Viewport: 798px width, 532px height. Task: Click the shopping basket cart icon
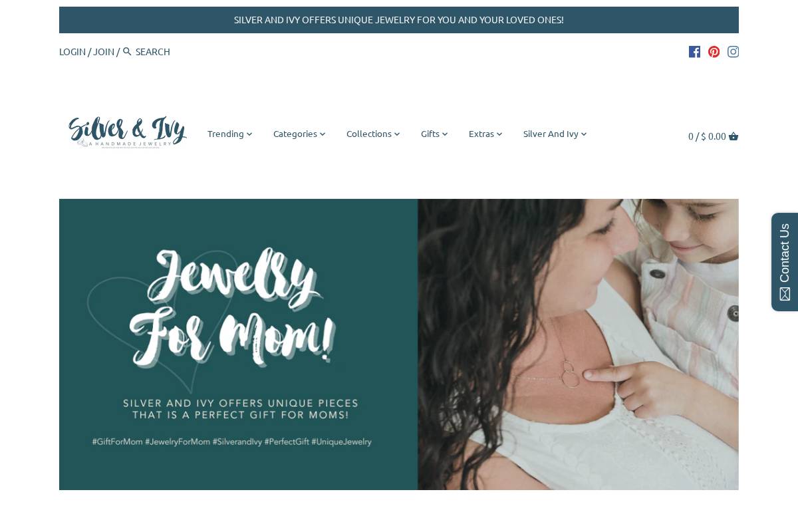click(x=733, y=136)
